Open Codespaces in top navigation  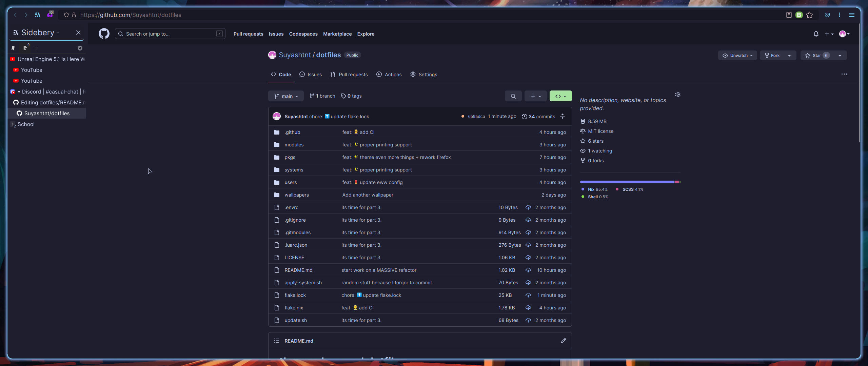pos(303,34)
